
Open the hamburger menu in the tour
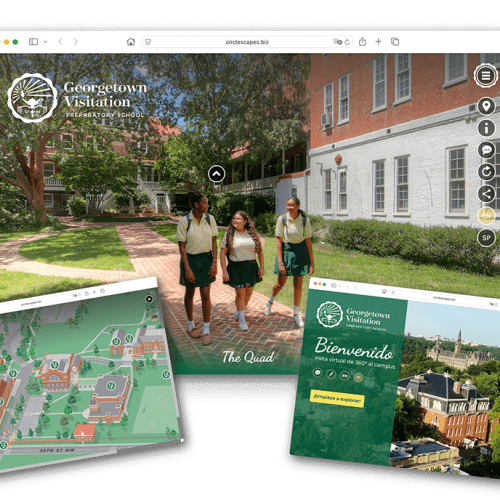click(x=486, y=76)
